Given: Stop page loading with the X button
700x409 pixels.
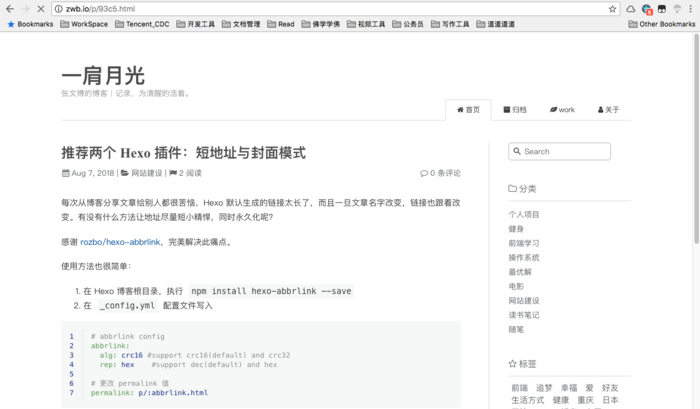Looking at the screenshot, I should 40,9.
